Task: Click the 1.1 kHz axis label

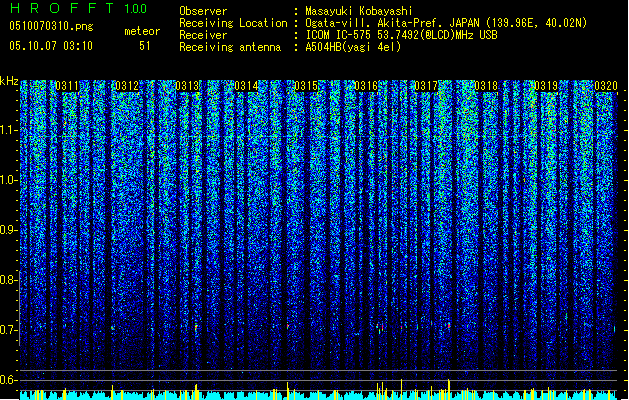Action: click(x=9, y=130)
